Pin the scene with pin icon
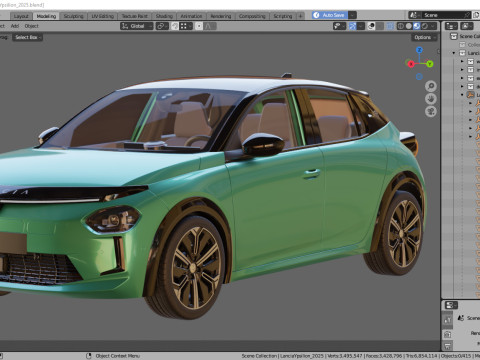The width and height of the screenshot is (480, 360). (467, 15)
